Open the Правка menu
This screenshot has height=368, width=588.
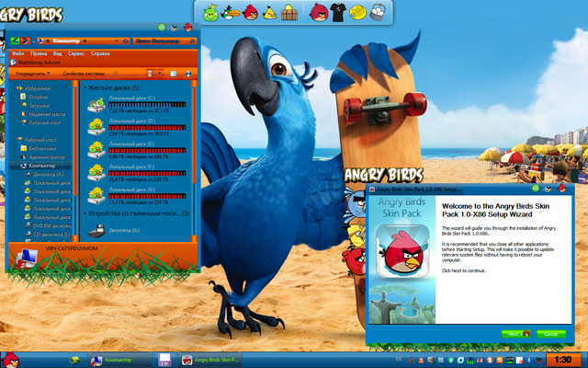click(39, 53)
